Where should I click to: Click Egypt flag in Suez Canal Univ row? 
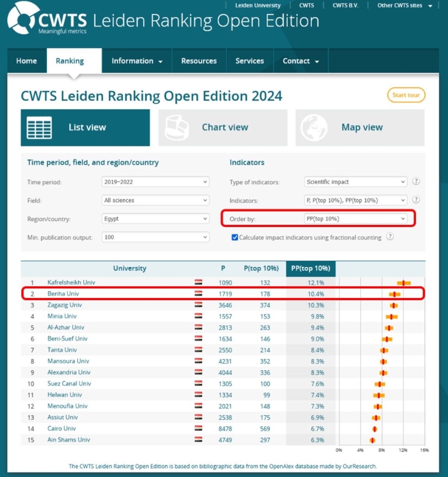coord(199,383)
